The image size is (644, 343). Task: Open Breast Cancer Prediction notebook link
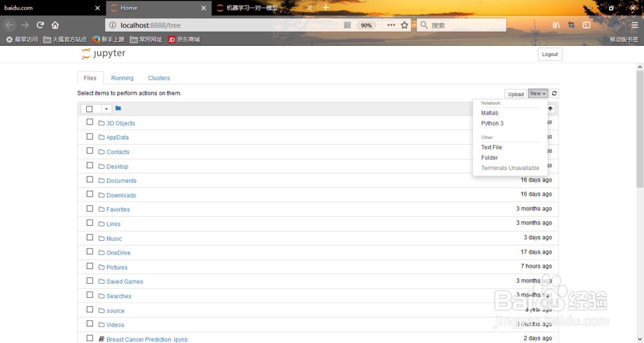pyautogui.click(x=147, y=339)
